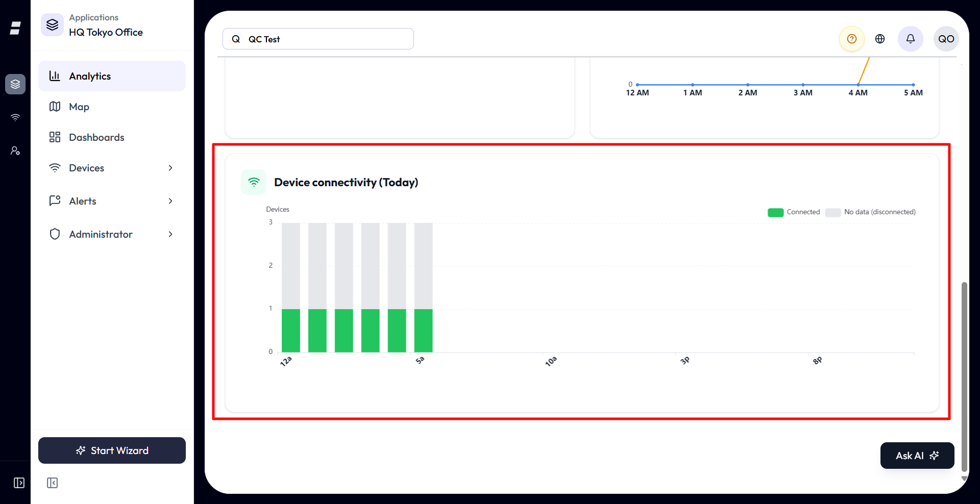Click the Ask AI button
Viewport: 980px width, 504px height.
917,456
